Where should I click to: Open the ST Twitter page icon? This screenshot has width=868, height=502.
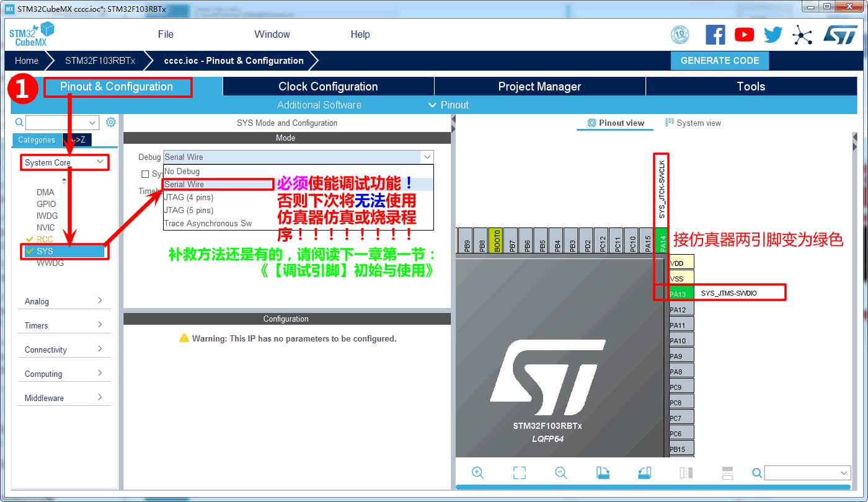coord(773,35)
